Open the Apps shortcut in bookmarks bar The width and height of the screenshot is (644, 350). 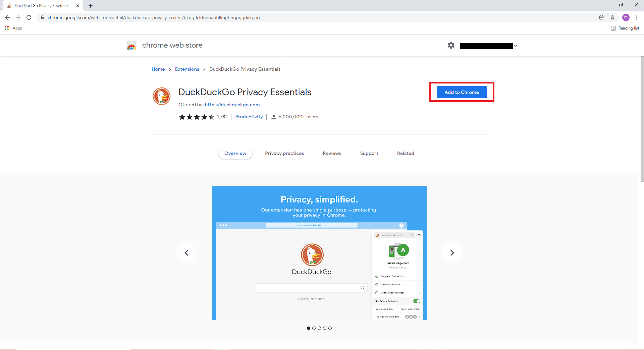(x=13, y=28)
